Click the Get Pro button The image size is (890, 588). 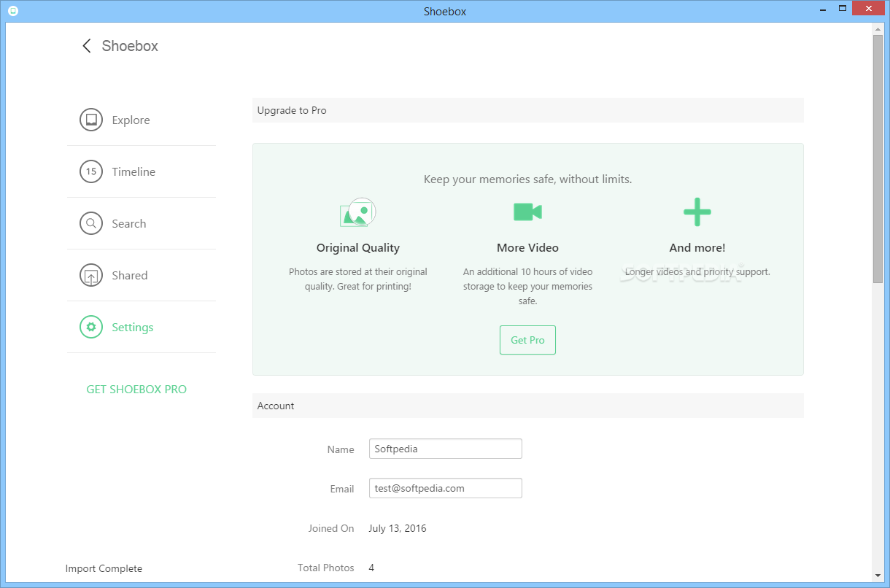tap(527, 340)
